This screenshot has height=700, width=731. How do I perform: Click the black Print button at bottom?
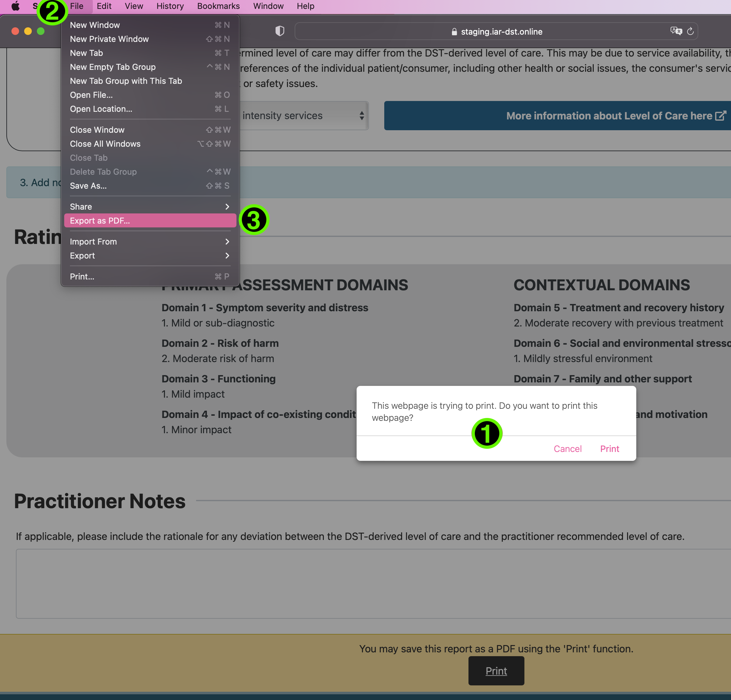pos(496,671)
